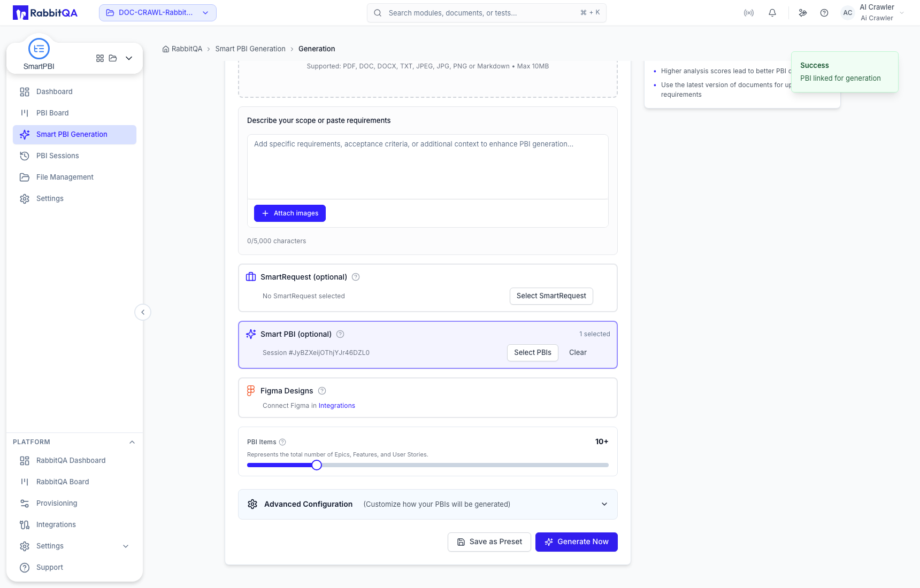Click RabbitQA home breadcrumb
Image resolution: width=920 pixels, height=588 pixels.
click(182, 49)
